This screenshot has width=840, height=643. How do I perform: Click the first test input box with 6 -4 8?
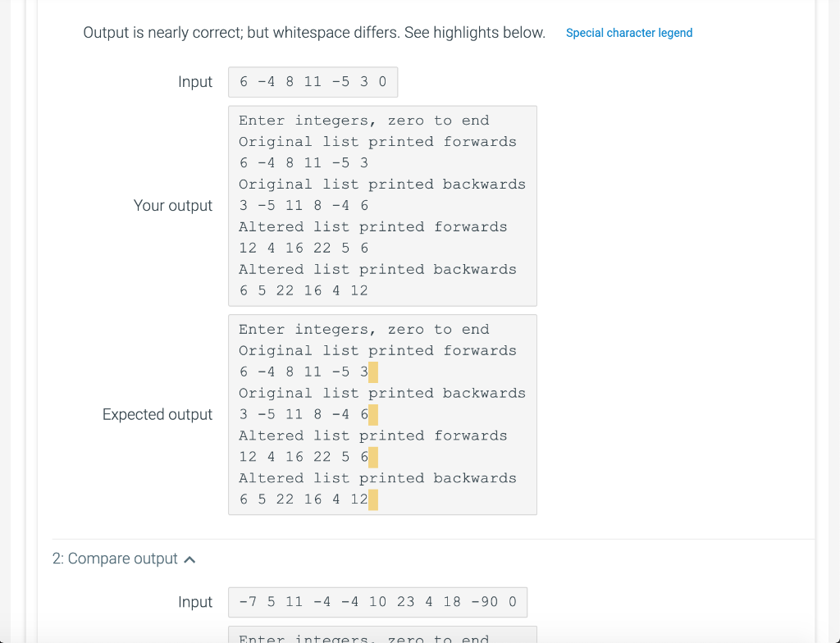[313, 82]
